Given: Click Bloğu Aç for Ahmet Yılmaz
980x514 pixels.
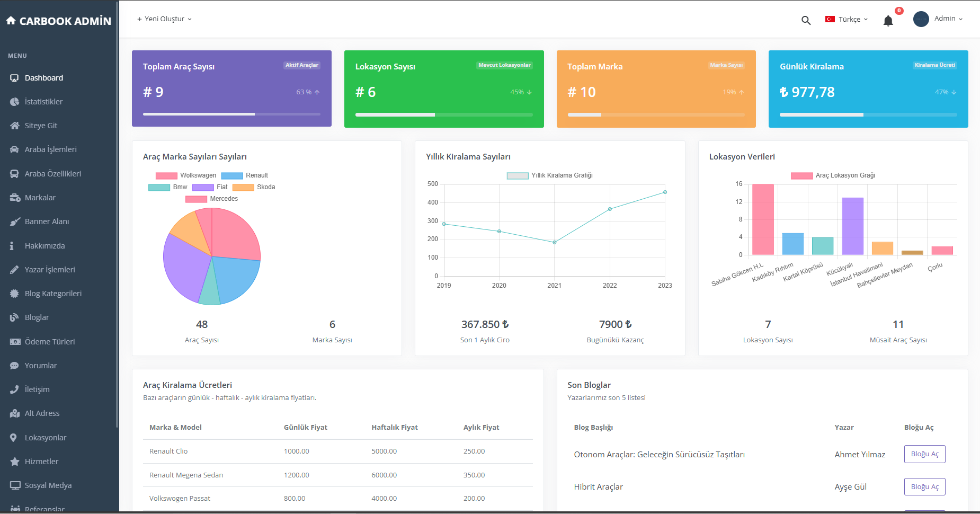Looking at the screenshot, I should [924, 454].
